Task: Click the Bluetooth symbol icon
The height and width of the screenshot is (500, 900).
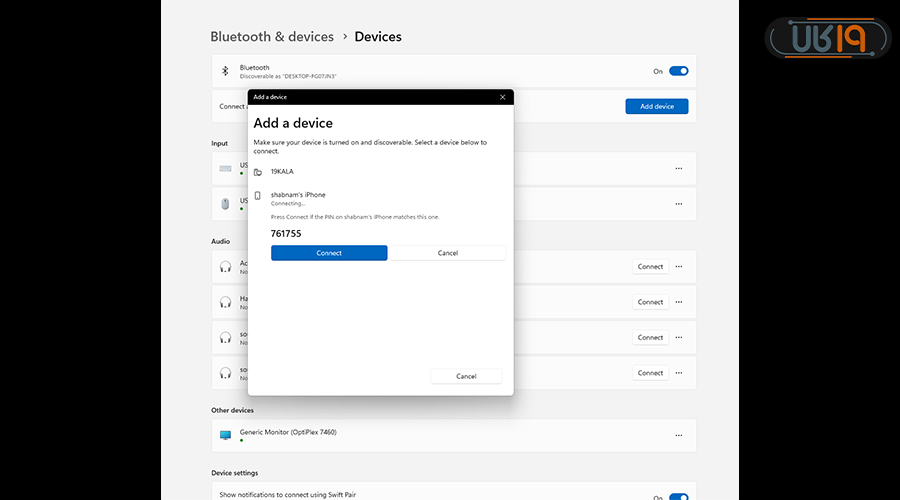Action: click(225, 71)
